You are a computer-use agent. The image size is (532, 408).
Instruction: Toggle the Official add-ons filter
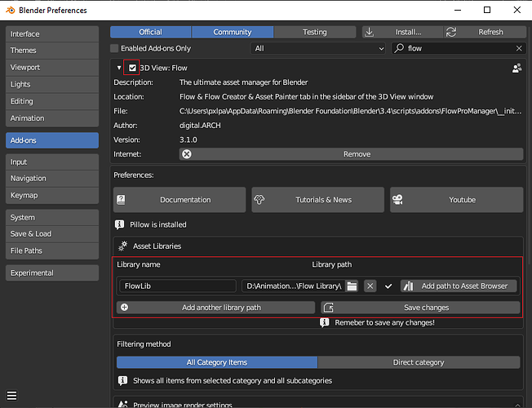coord(150,32)
